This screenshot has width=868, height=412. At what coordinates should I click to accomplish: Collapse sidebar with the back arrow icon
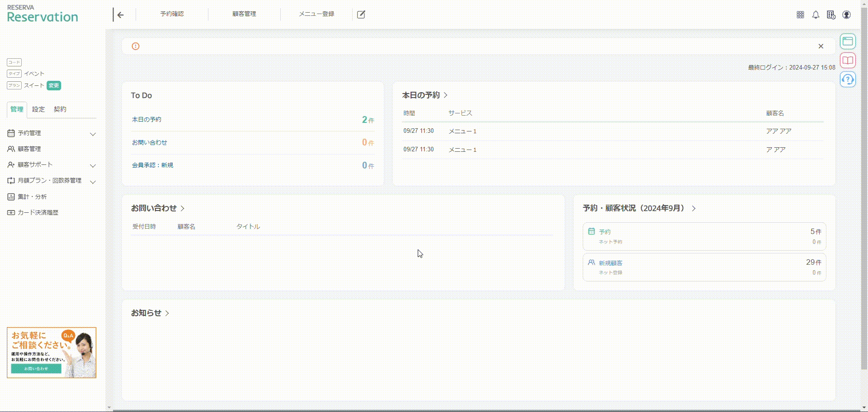[x=121, y=14]
